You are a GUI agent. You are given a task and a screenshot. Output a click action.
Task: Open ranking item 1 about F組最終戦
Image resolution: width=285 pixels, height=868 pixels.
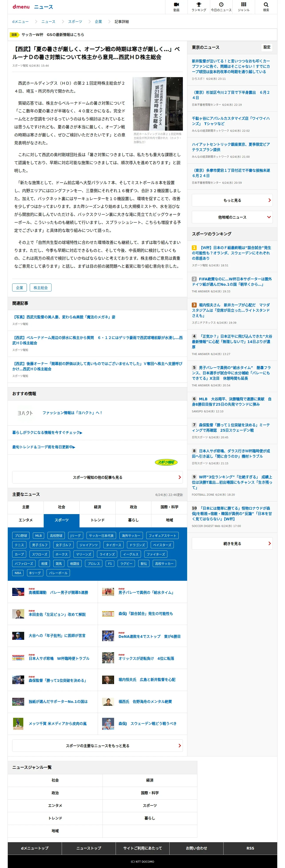[x=232, y=253]
